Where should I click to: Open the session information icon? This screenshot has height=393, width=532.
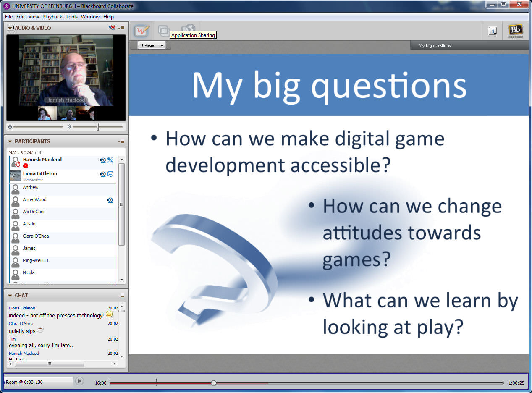[x=493, y=31]
